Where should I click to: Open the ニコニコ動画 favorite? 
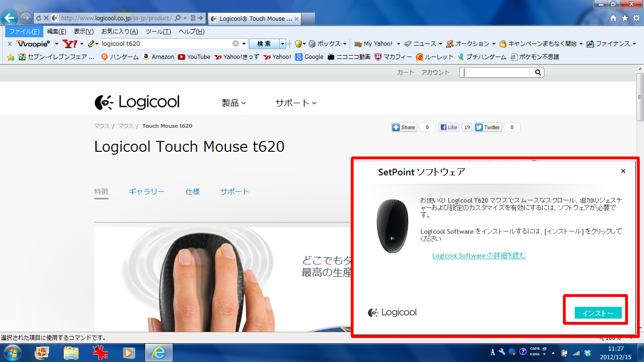click(349, 57)
